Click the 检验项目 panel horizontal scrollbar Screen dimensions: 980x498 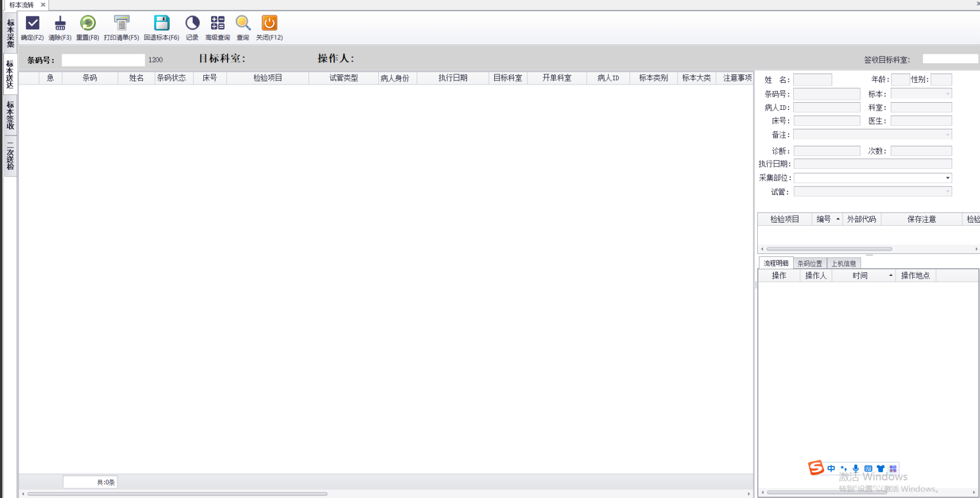point(829,249)
